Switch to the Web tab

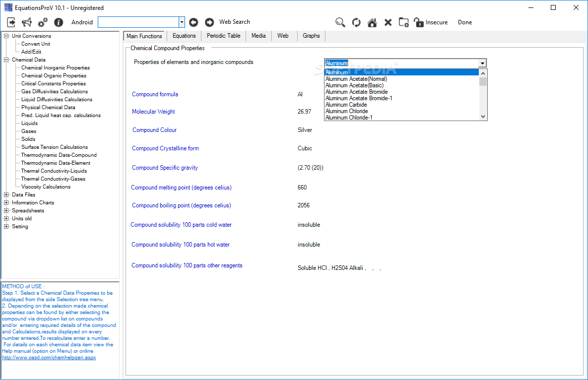click(283, 36)
